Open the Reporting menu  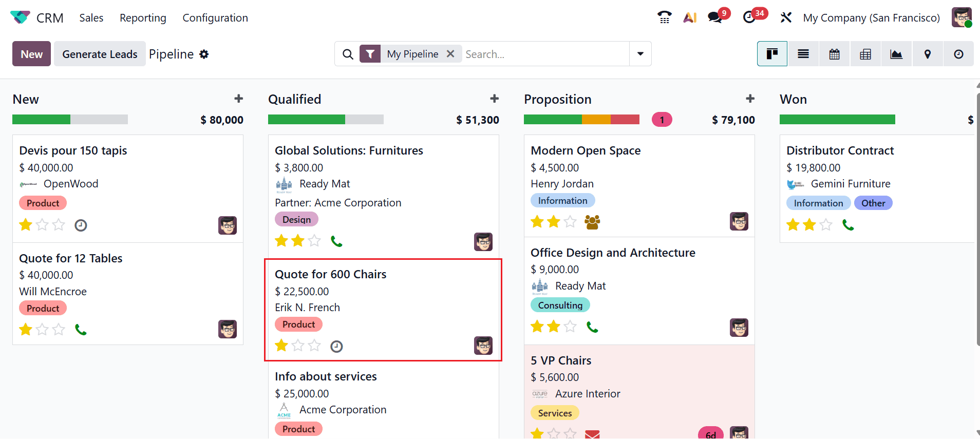[x=142, y=17]
